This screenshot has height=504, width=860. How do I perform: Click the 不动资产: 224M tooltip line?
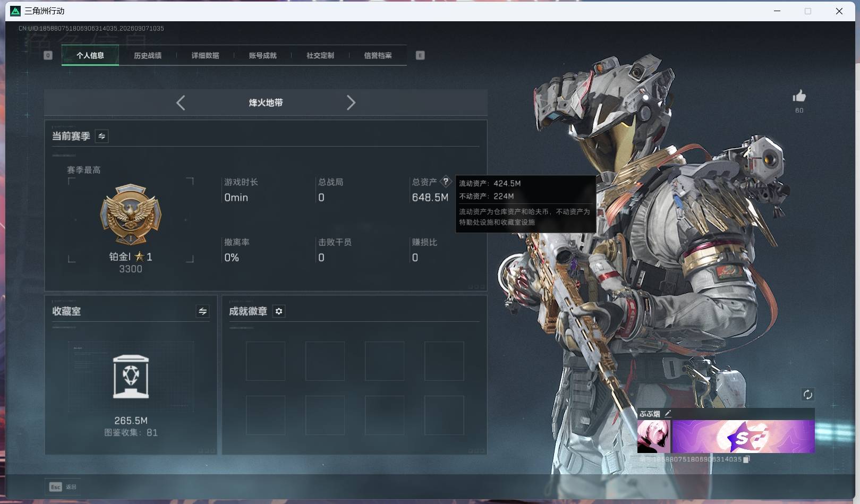click(487, 196)
